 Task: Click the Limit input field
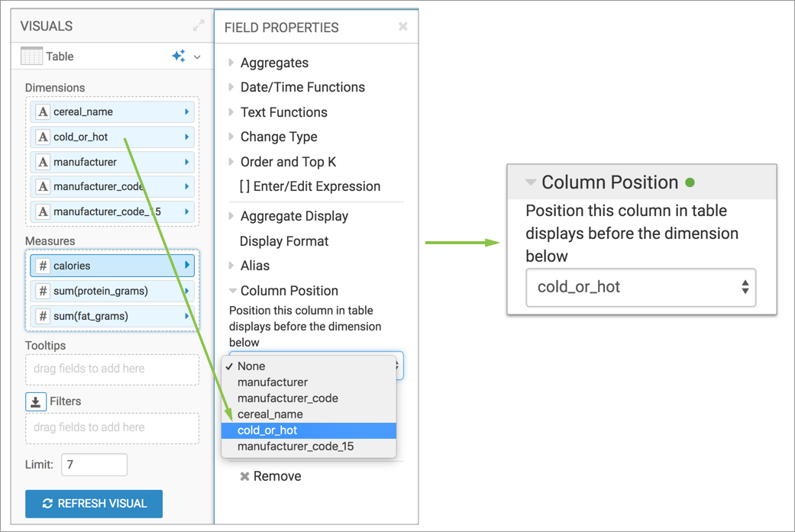tap(94, 465)
